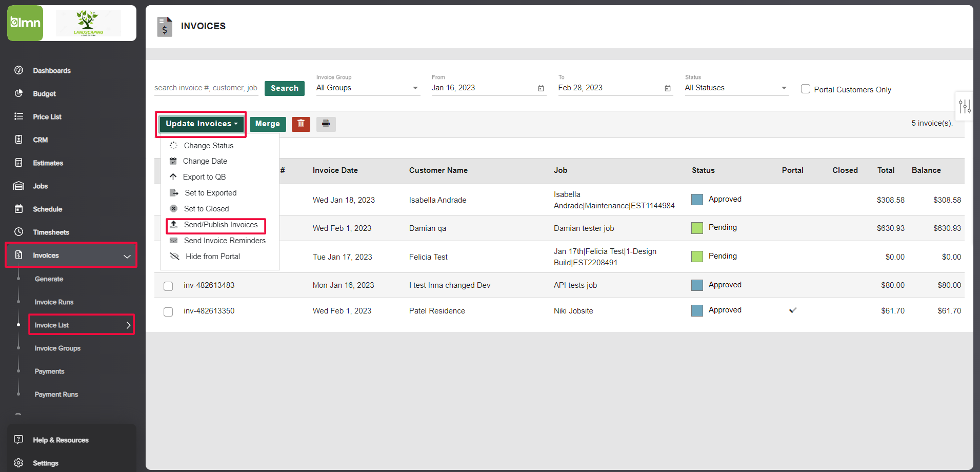Collapse the Invoices sidebar chevron

click(x=127, y=256)
